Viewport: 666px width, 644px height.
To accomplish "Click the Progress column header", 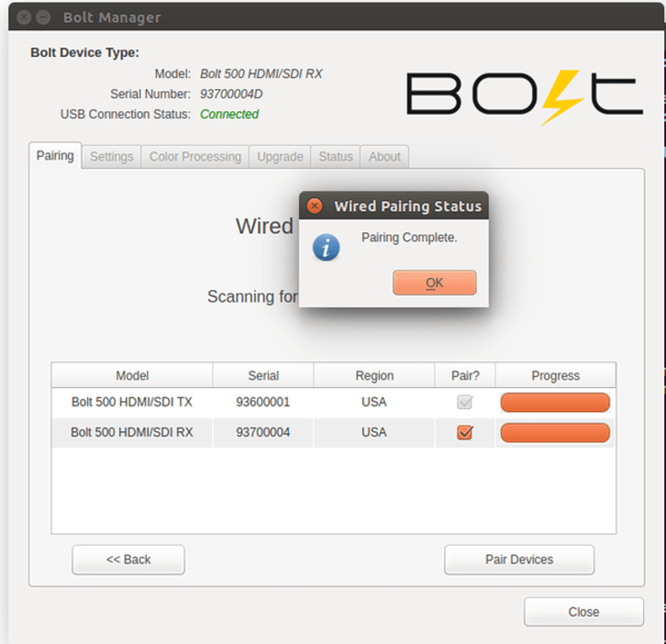I will 555,375.
